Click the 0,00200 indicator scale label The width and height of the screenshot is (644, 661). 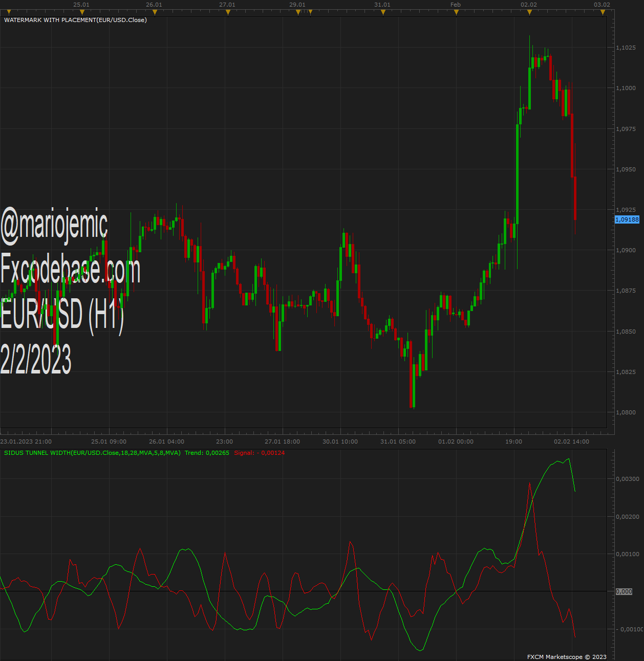pyautogui.click(x=628, y=517)
